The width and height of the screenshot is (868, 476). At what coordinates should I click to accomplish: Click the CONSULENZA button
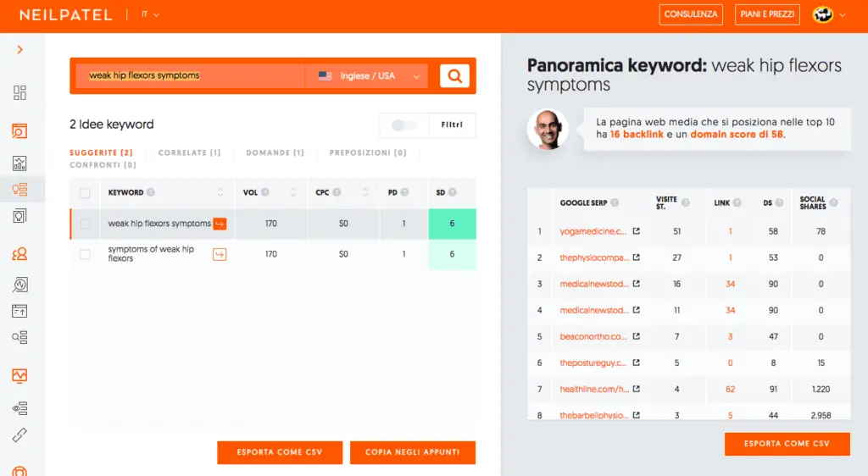[x=691, y=14]
